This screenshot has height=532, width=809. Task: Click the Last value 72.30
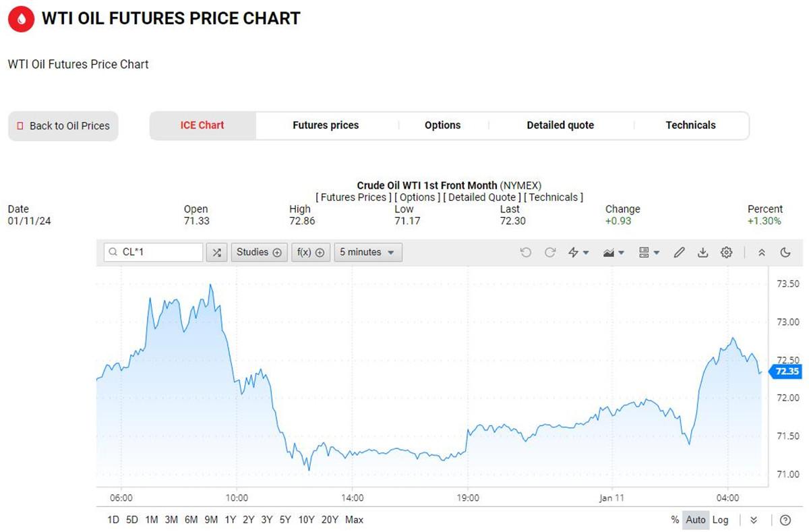point(512,220)
